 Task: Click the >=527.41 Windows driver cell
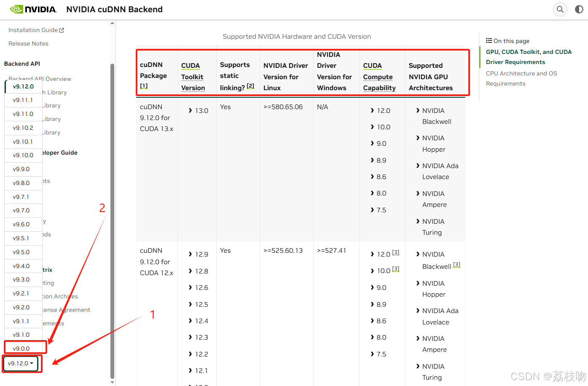(332, 250)
